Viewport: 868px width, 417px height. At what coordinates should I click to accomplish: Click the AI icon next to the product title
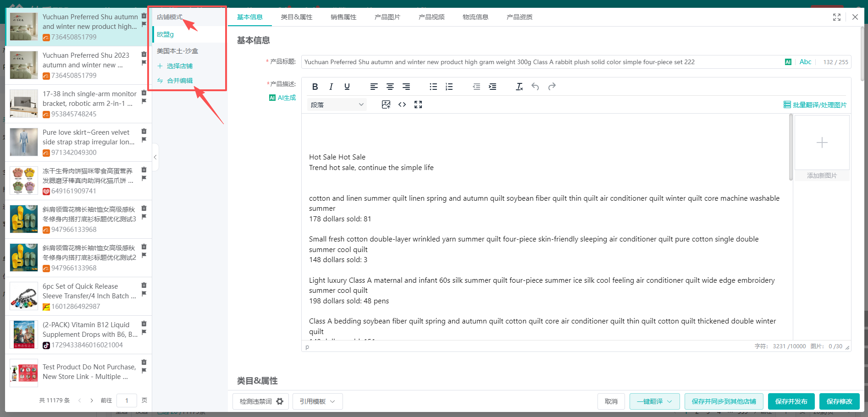point(788,61)
